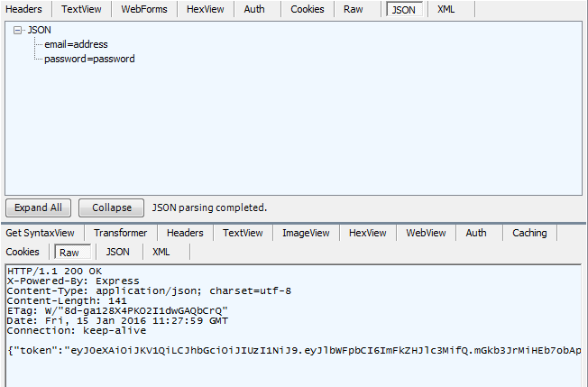Open the response ImageView tab
The image size is (588, 387).
tap(306, 233)
